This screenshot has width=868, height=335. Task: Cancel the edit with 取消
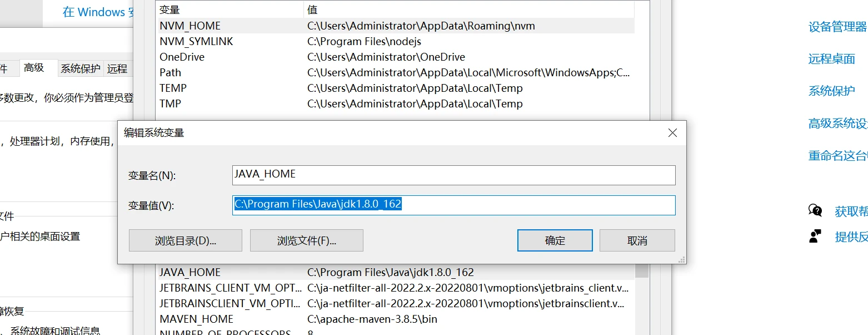637,240
